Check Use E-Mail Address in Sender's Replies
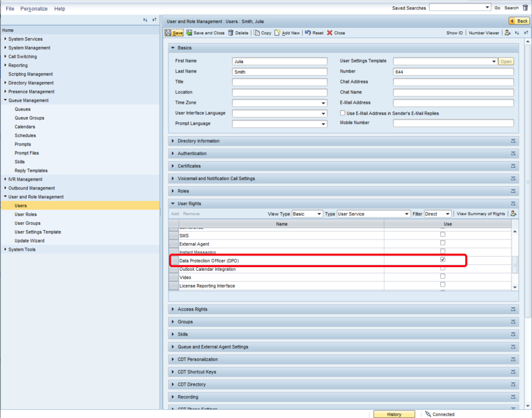Screen dimensions: 532x418 point(343,113)
